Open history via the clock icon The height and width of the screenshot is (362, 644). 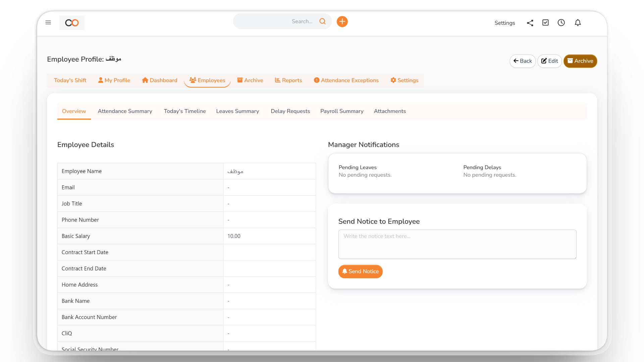[x=561, y=22]
